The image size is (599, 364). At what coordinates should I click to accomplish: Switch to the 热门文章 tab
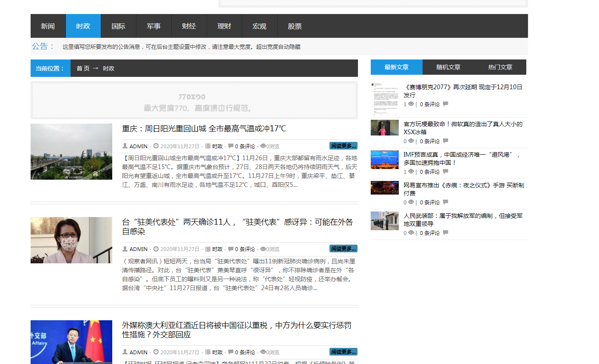coord(500,67)
